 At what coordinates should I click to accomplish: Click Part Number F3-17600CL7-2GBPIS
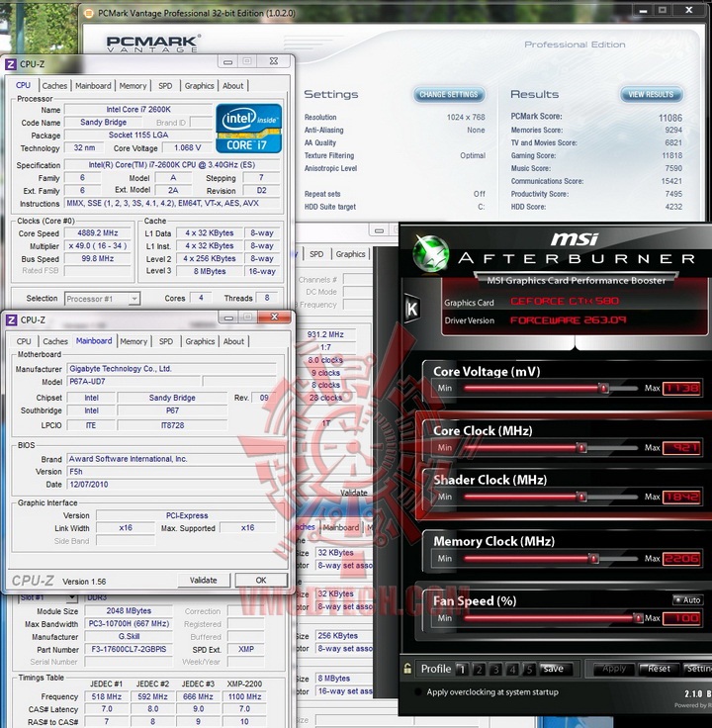[x=129, y=649]
